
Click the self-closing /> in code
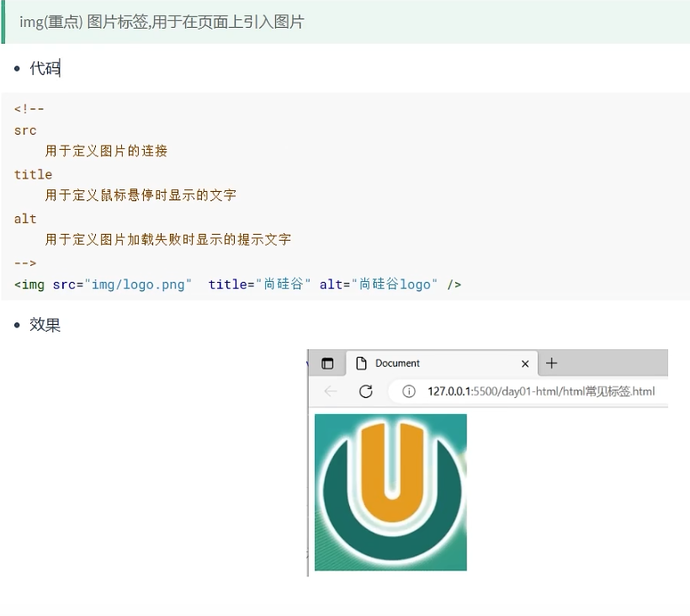(x=454, y=284)
